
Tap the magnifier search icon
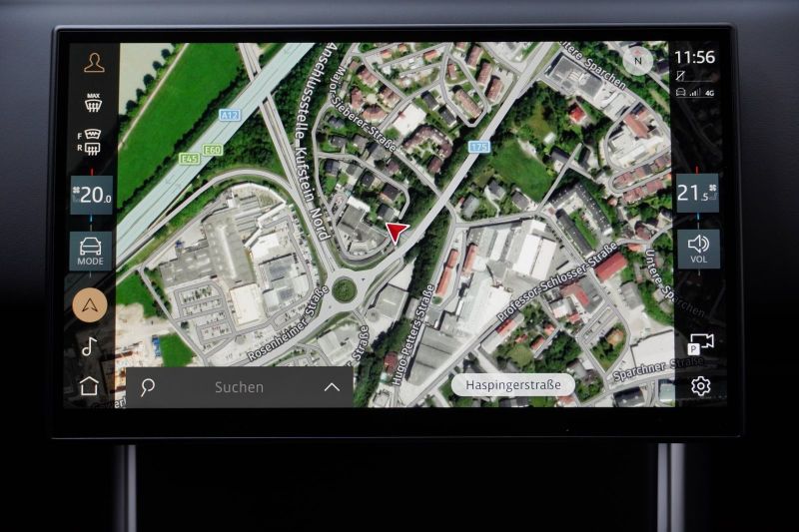[x=148, y=387]
